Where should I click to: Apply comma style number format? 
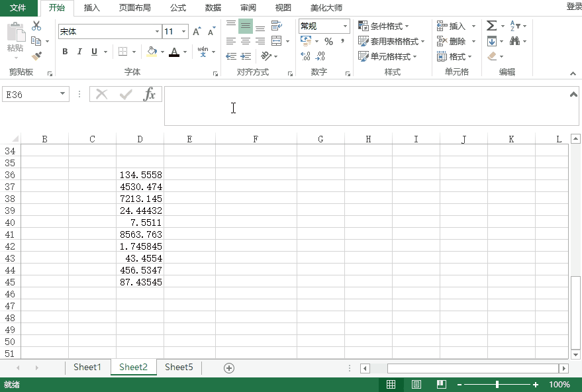(x=342, y=41)
